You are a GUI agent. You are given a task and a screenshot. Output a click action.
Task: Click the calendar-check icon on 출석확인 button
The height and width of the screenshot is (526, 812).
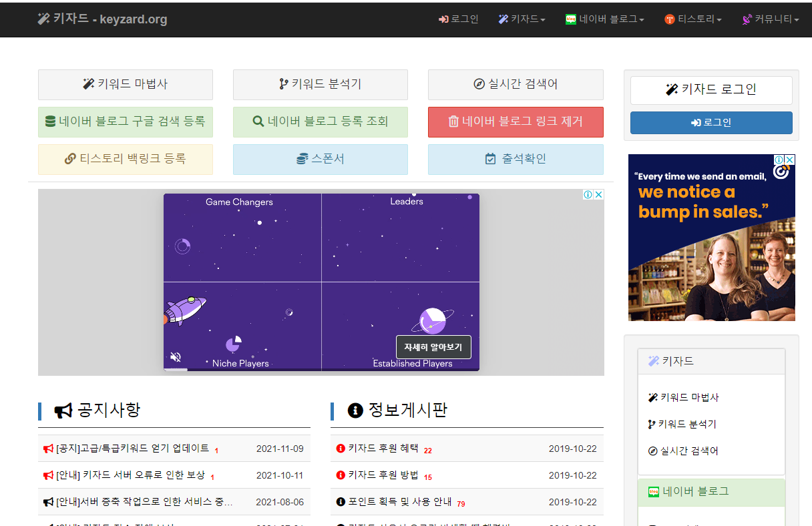point(490,160)
